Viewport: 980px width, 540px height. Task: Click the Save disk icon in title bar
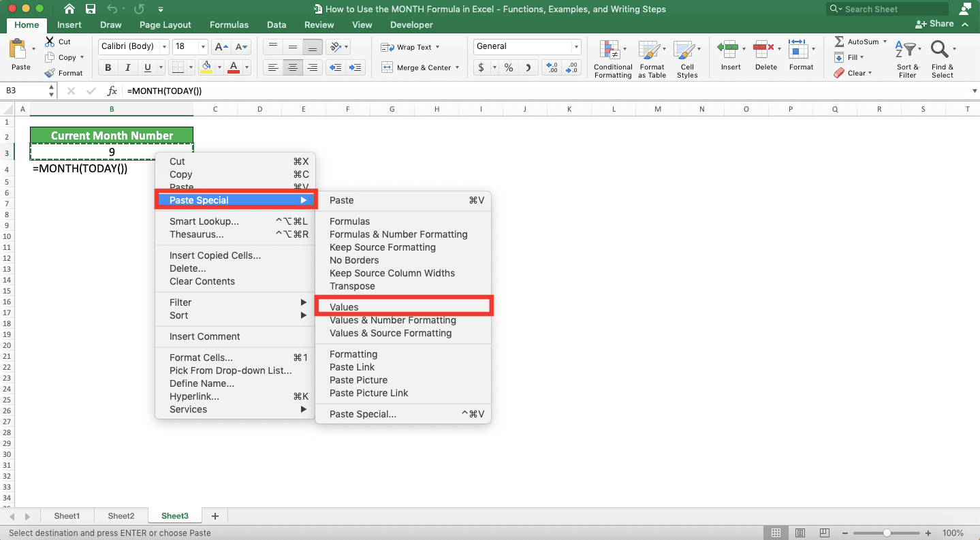pos(91,10)
